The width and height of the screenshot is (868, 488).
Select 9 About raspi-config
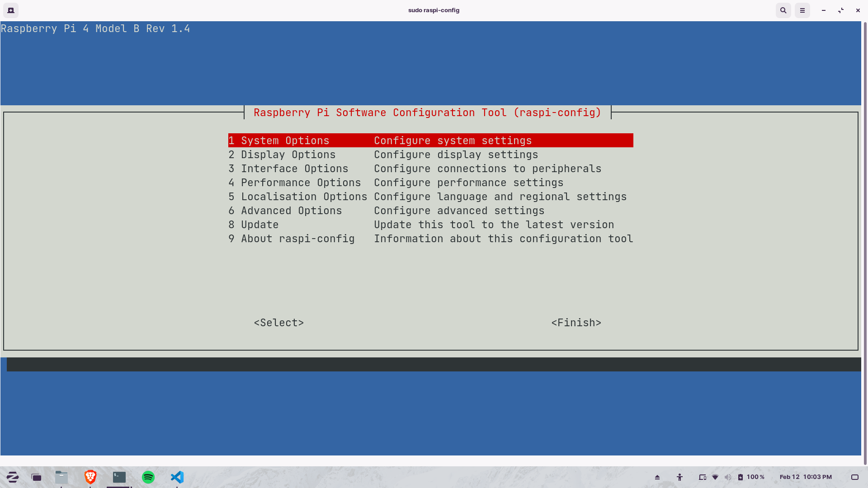430,239
